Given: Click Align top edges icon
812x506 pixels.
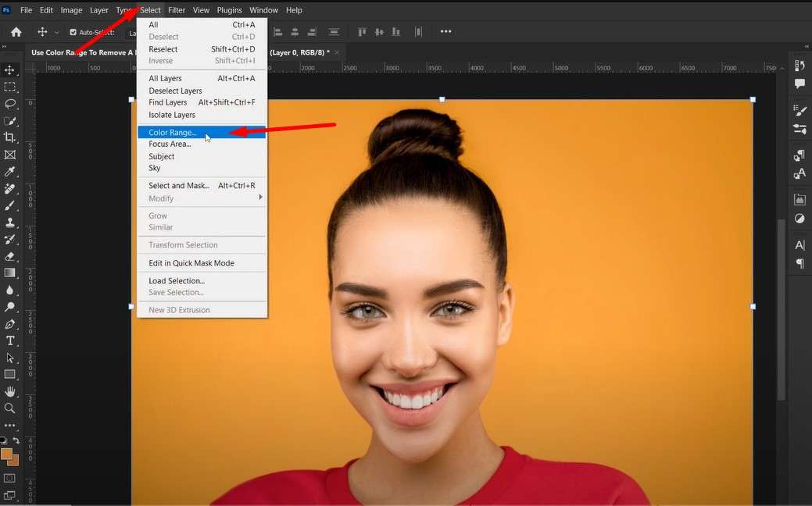Looking at the screenshot, I should [x=362, y=32].
